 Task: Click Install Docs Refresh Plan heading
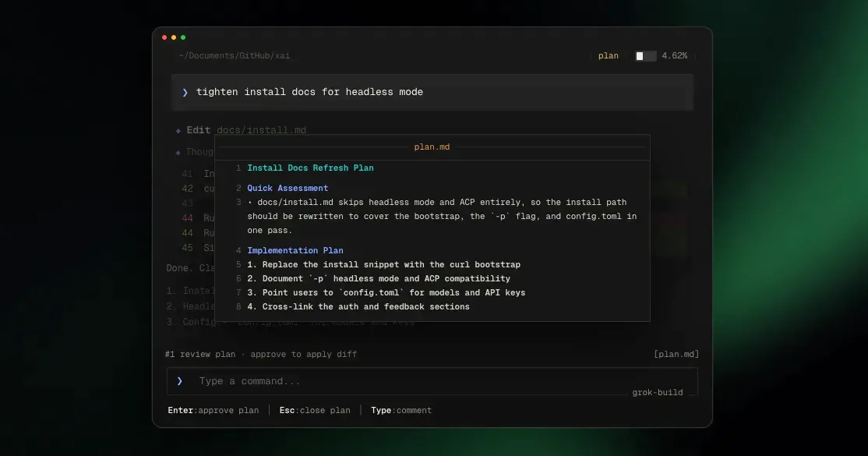(310, 168)
